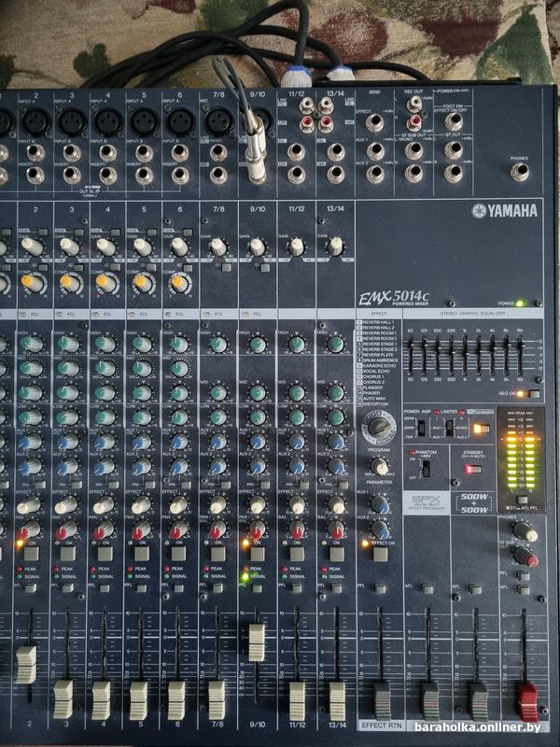Click the green HIGH EQ knob on channel 11/12
560x747 pixels.
click(x=296, y=344)
